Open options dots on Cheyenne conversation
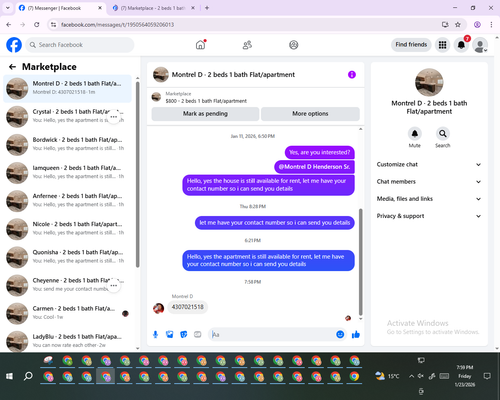The height and width of the screenshot is (400, 500). pyautogui.click(x=114, y=286)
